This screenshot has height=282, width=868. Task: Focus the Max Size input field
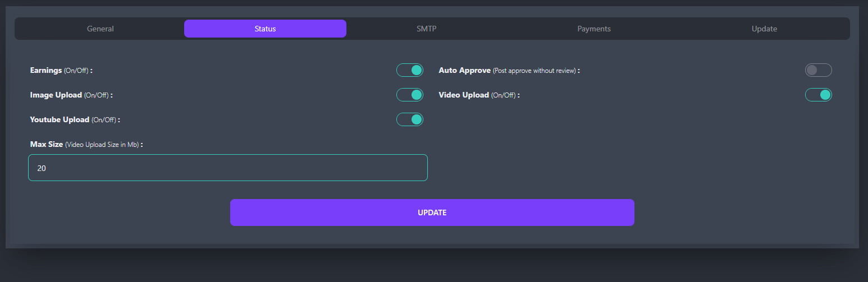228,168
